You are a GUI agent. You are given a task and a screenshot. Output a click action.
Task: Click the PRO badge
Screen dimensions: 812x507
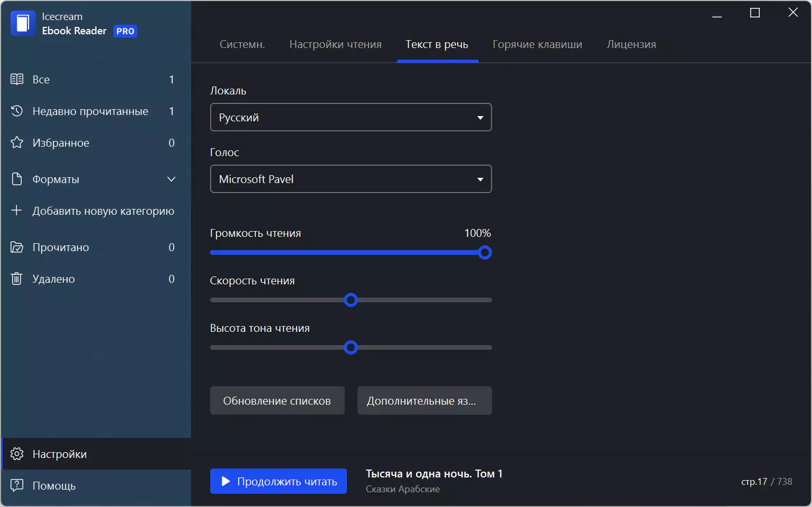coord(125,31)
